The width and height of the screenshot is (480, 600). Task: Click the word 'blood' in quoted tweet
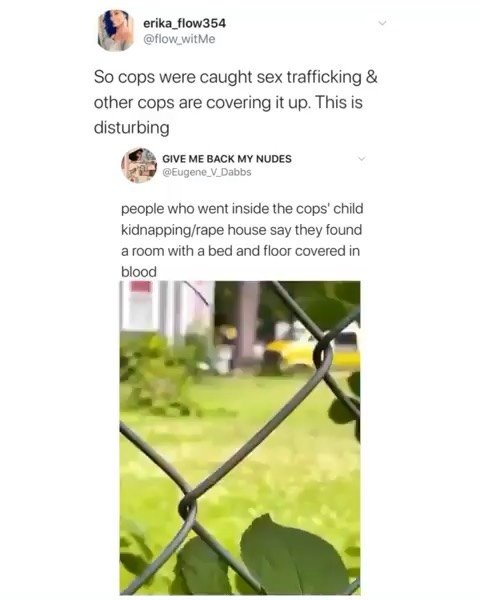tap(139, 272)
